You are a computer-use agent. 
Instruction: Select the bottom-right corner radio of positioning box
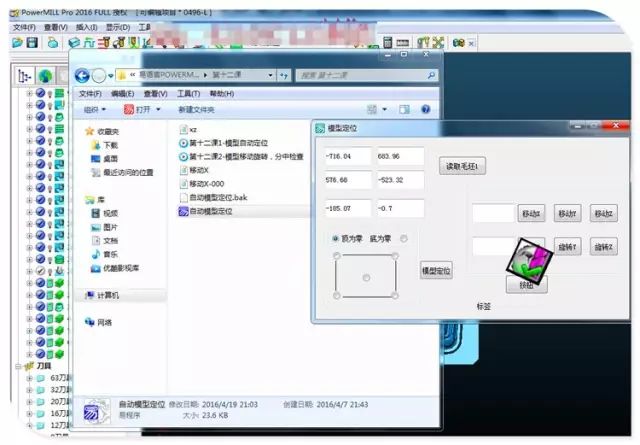tap(395, 296)
